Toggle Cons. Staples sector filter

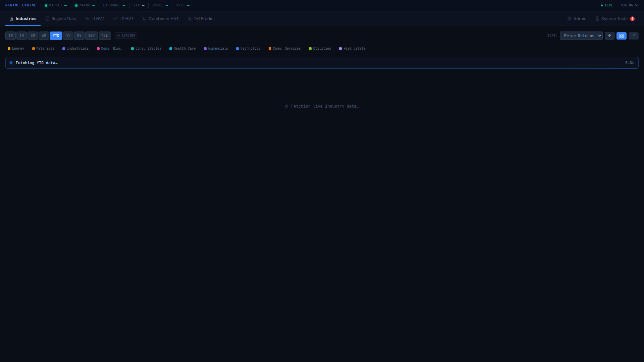146,49
